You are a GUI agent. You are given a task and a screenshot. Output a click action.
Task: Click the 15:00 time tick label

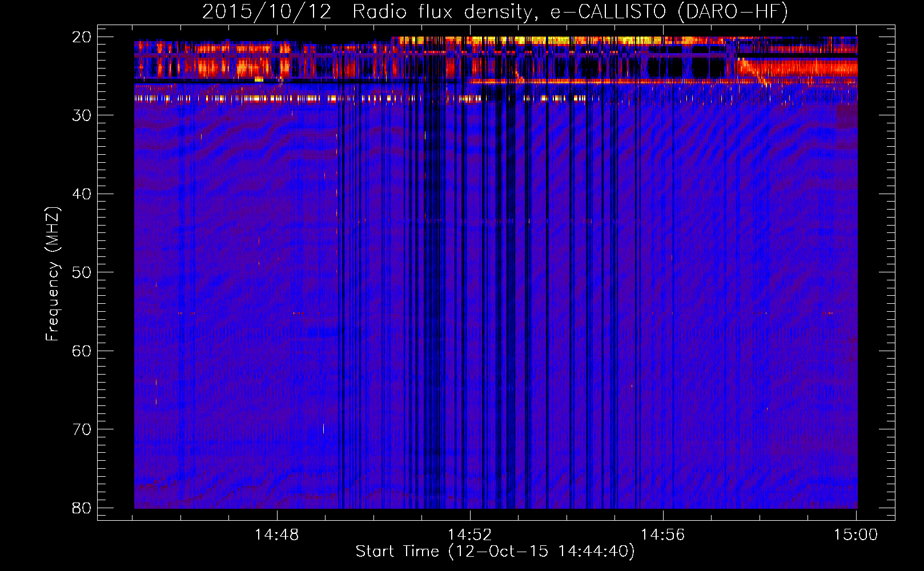coord(855,535)
